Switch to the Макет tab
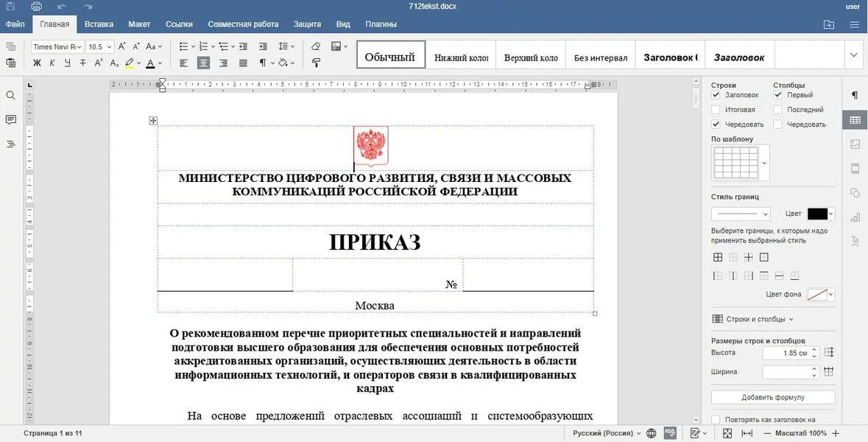 click(x=139, y=24)
